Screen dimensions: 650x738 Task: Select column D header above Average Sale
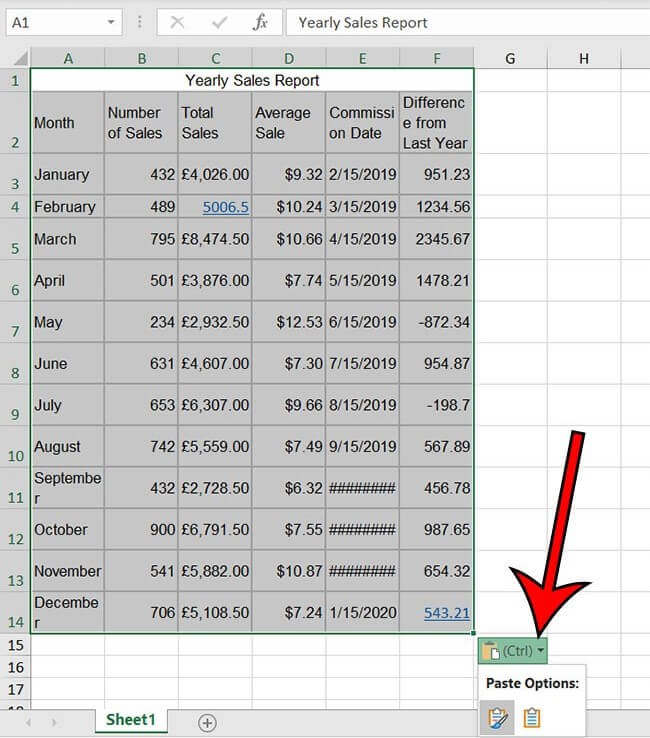[x=289, y=59]
